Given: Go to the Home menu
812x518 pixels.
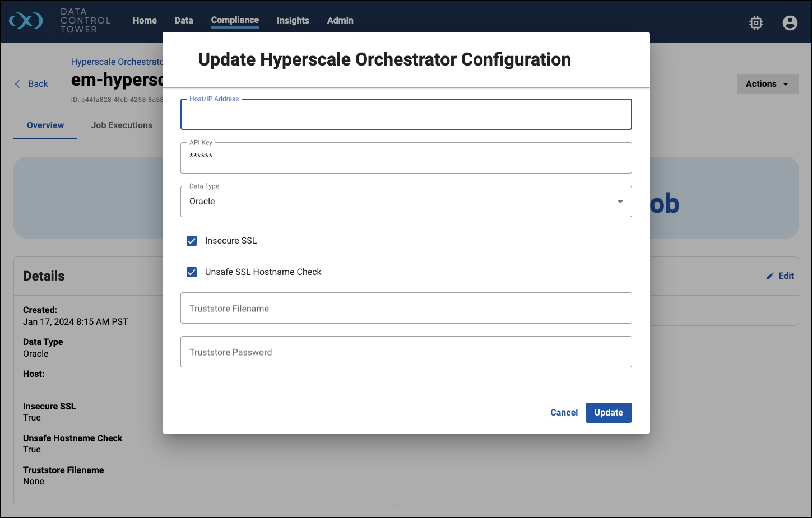Looking at the screenshot, I should coord(145,21).
